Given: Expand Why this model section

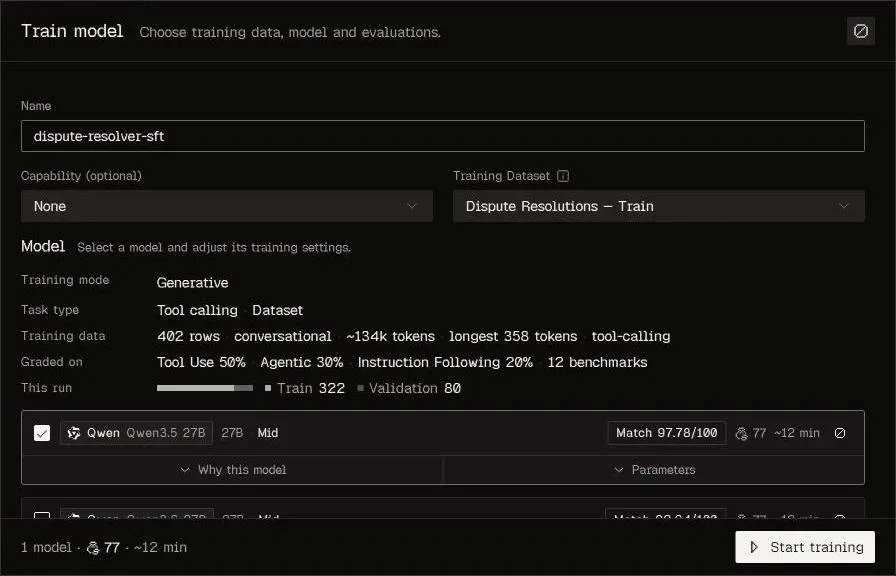Looking at the screenshot, I should pos(233,470).
